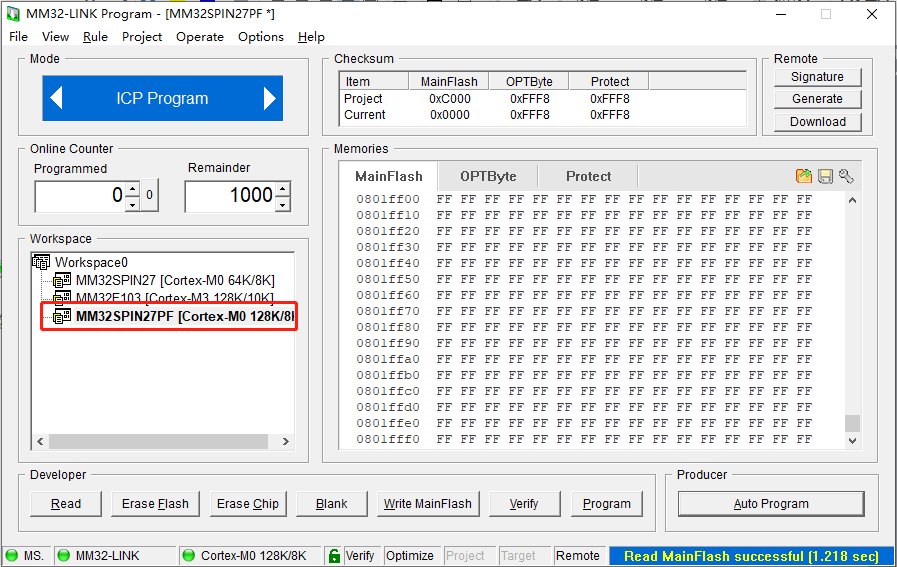The height and width of the screenshot is (567, 897).
Task: Click the Verify button in Developer group
Action: point(524,503)
